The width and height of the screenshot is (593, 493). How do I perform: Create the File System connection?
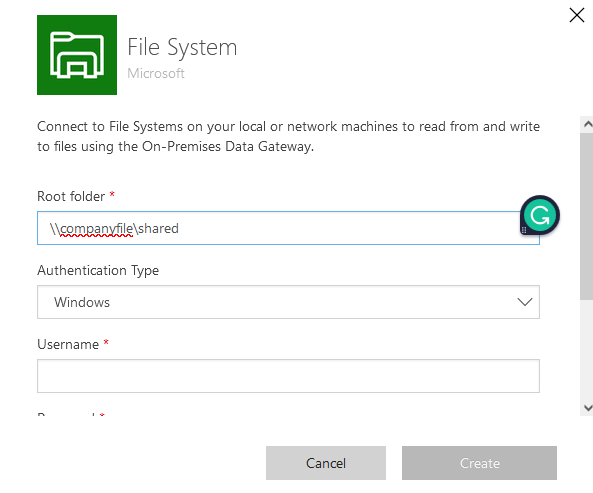pos(479,463)
